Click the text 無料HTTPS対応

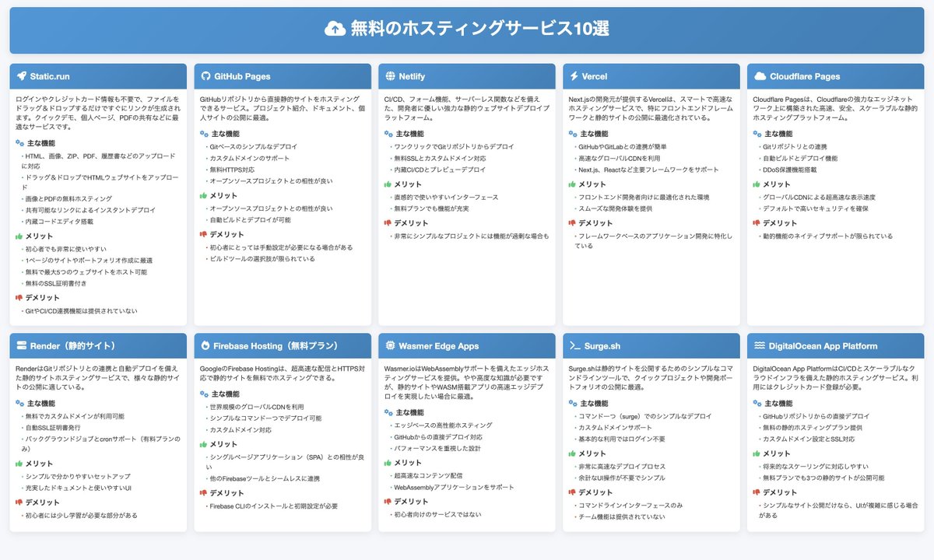point(232,169)
